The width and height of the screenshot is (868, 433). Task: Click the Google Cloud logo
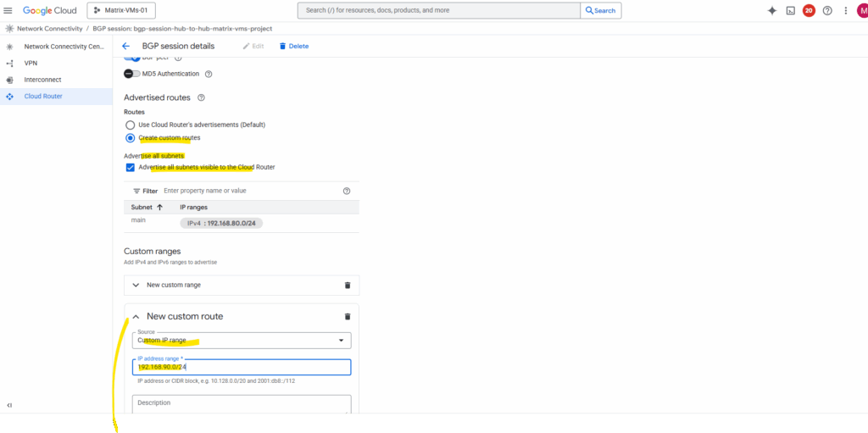point(50,10)
